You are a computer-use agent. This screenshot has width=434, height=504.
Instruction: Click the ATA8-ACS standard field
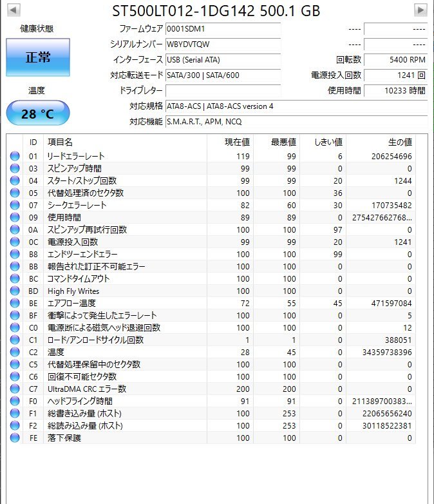[x=296, y=106]
